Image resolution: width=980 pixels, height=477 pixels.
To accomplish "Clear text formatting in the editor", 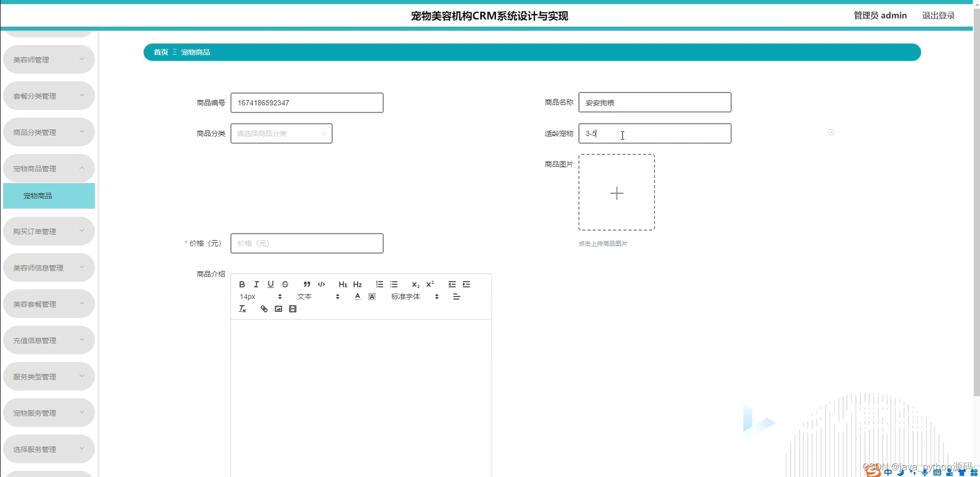I will pos(242,309).
